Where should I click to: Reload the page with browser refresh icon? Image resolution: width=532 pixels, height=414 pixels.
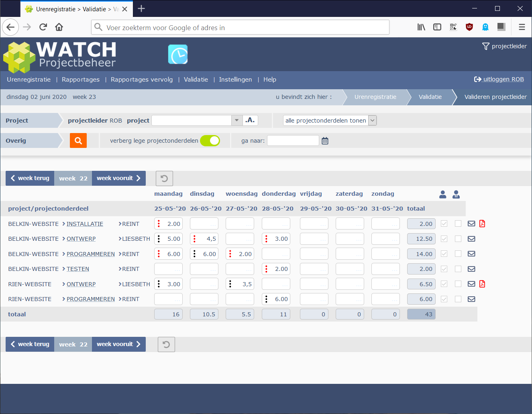click(43, 27)
